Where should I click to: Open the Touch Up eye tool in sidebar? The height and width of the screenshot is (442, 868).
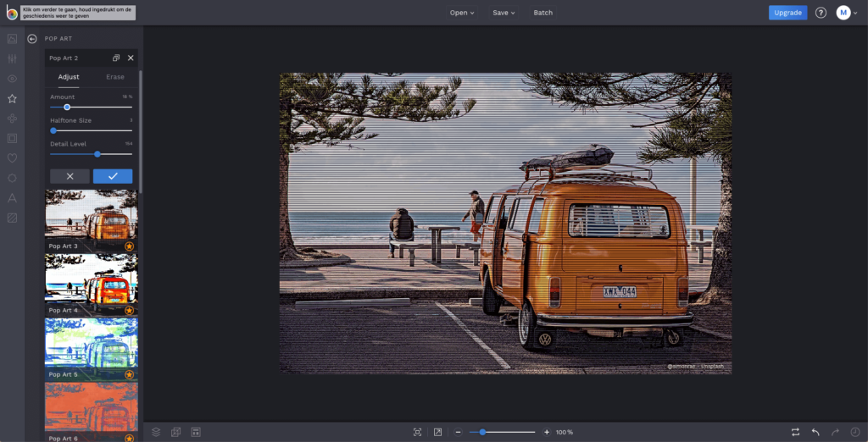(12, 79)
